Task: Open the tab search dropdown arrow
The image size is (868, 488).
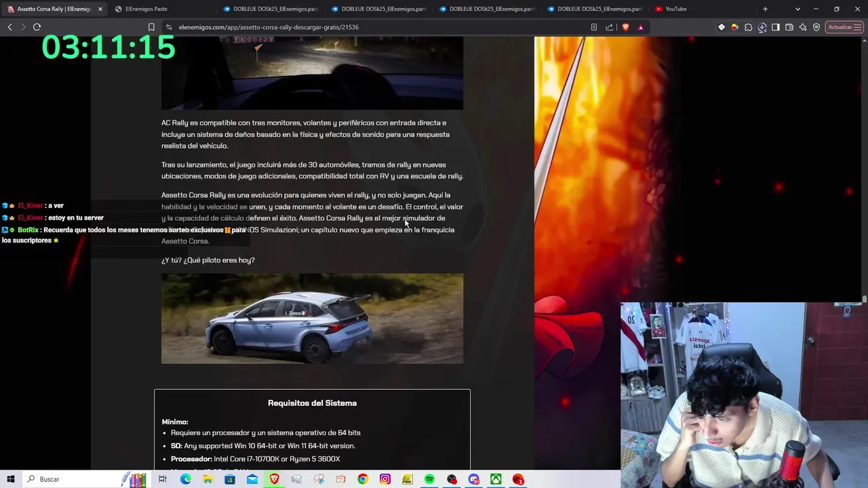Action: pos(797,9)
